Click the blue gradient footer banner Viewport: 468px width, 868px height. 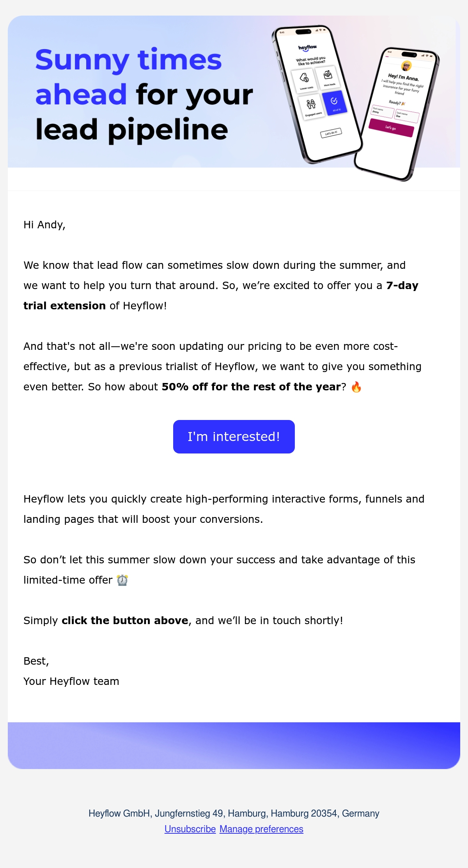pos(234,745)
